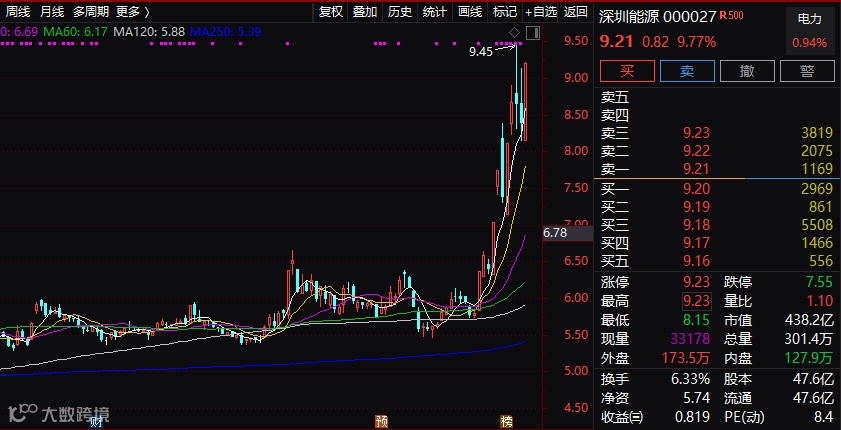Screen dimensions: 841x430
Task: Click the boxed 最高 value 9.23
Action: [x=697, y=301]
